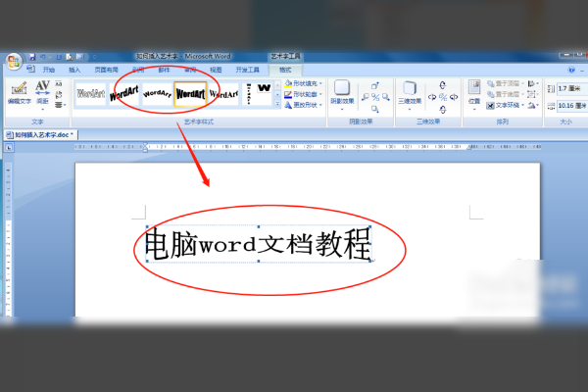Select the slanted upward WordArt style
Screen dimensions: 588x392
click(x=124, y=94)
